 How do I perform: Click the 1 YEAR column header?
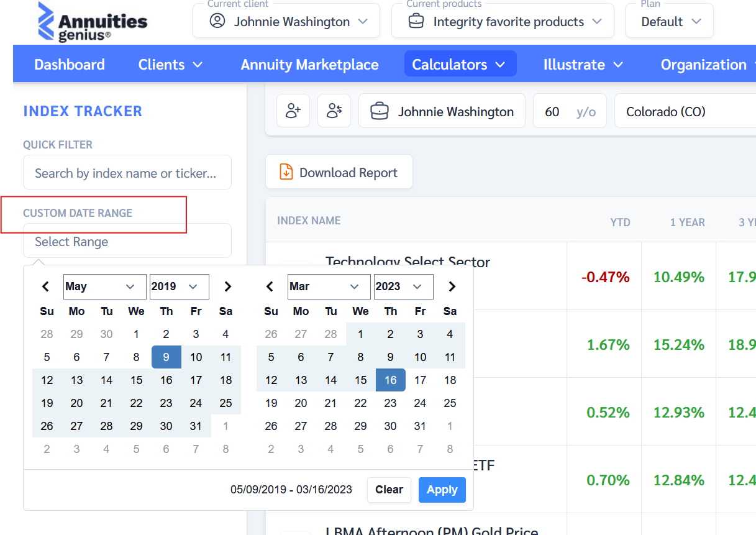(687, 222)
